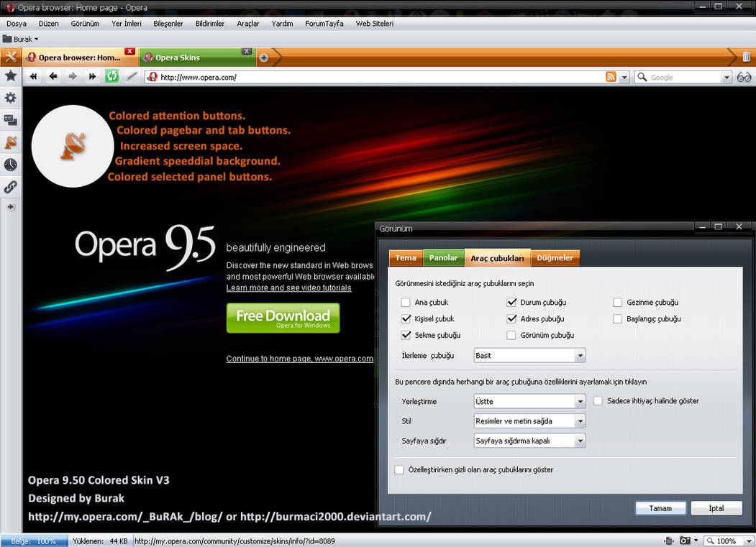Enable the Başlangıç çubuğu checkbox

(618, 318)
